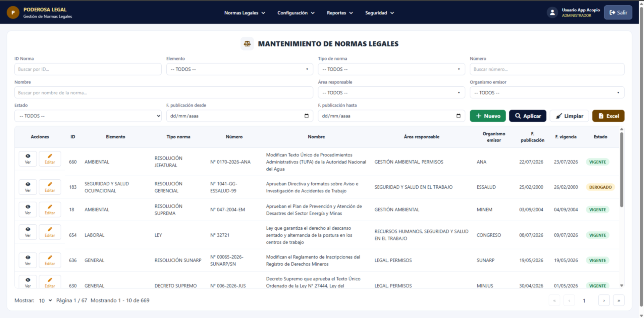The image size is (644, 318).
Task: Export the table with the Excel button
Action: tap(608, 116)
